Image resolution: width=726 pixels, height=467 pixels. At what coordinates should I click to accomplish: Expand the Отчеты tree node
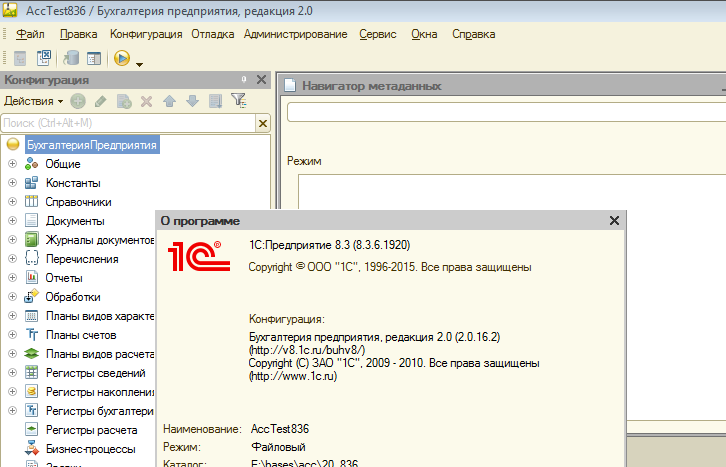[13, 278]
